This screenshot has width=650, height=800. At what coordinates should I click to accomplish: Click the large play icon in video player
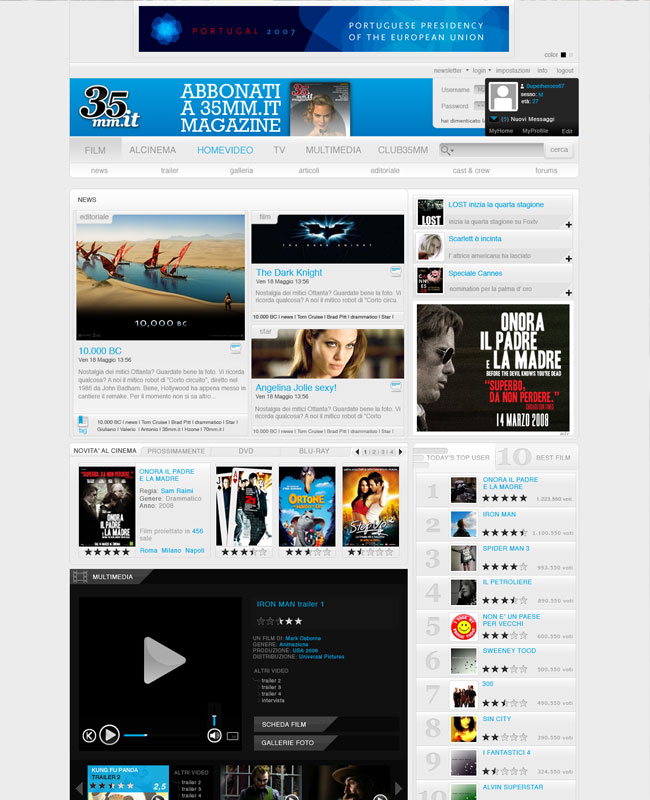[164, 660]
